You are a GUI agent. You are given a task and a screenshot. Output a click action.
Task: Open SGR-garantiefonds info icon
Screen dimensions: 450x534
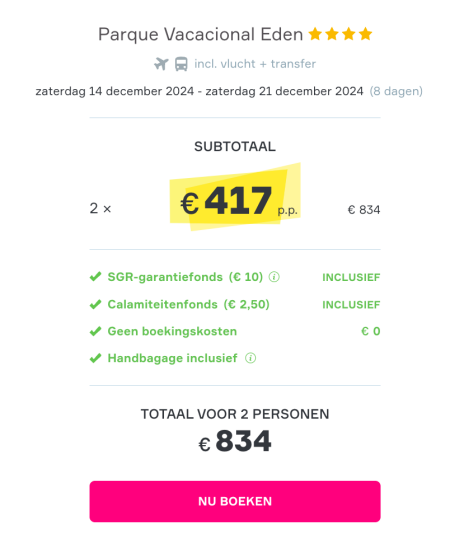[x=274, y=277]
